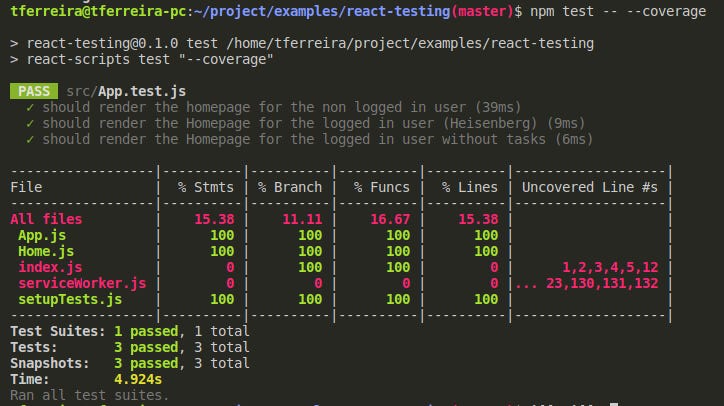
Task: Click the '% Lines' column header
Action: pyautogui.click(x=470, y=187)
